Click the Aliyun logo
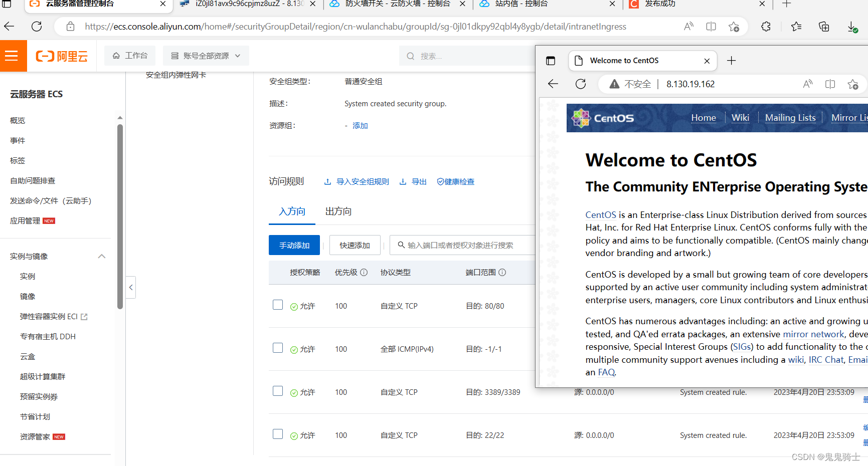The height and width of the screenshot is (466, 868). (62, 56)
